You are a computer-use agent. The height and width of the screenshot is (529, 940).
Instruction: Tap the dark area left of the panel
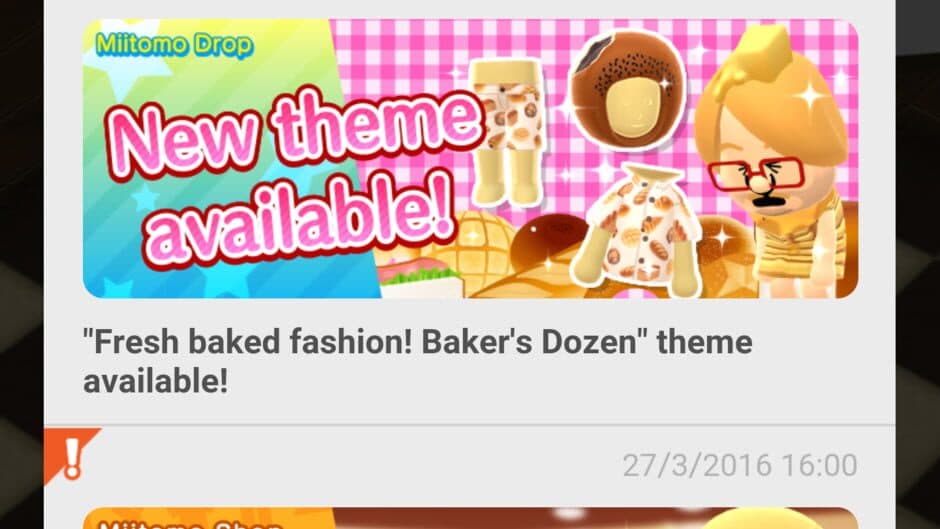pos(22,264)
